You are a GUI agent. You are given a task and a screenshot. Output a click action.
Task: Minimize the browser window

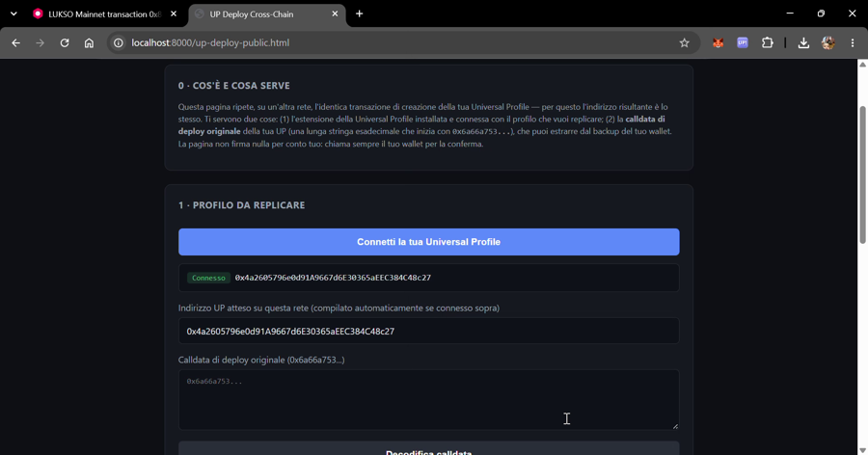(x=790, y=13)
